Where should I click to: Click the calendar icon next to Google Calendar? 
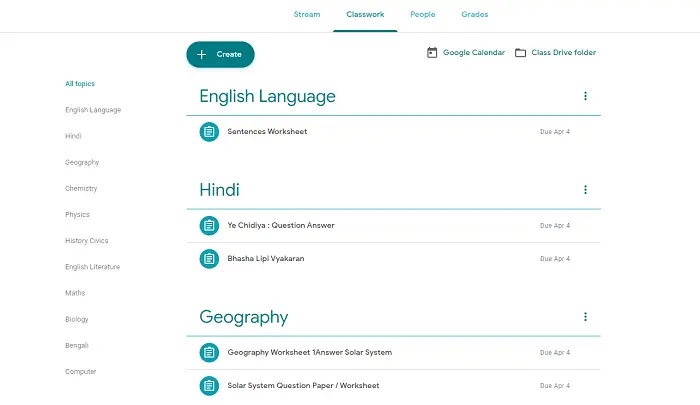click(432, 53)
